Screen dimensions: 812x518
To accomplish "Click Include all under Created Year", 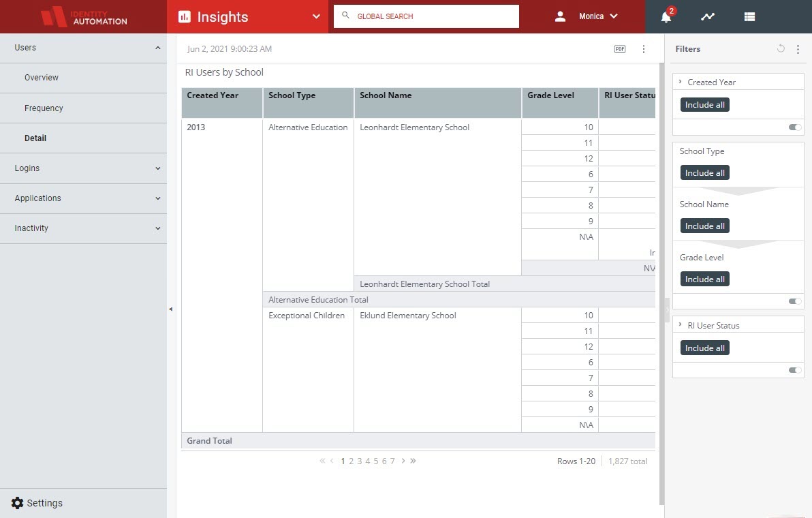I will coord(705,105).
